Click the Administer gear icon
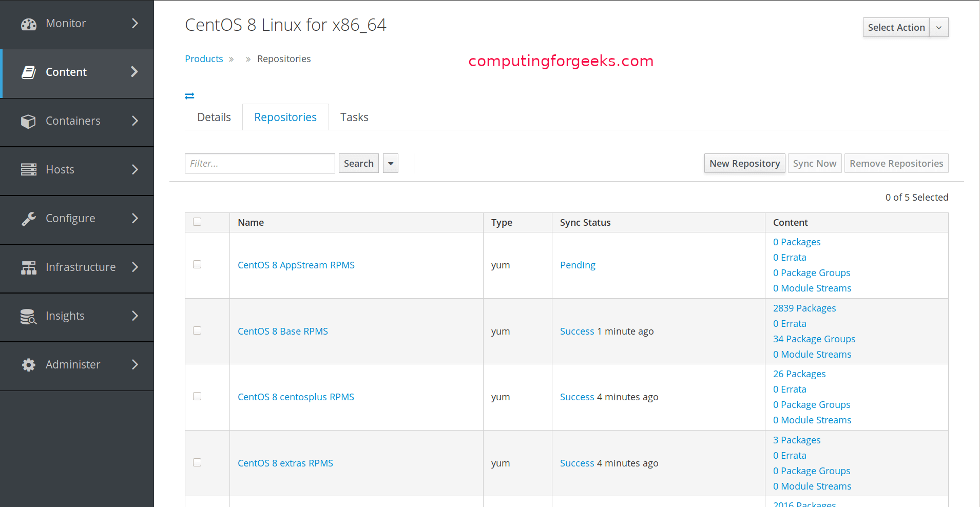980x507 pixels. [x=29, y=365]
